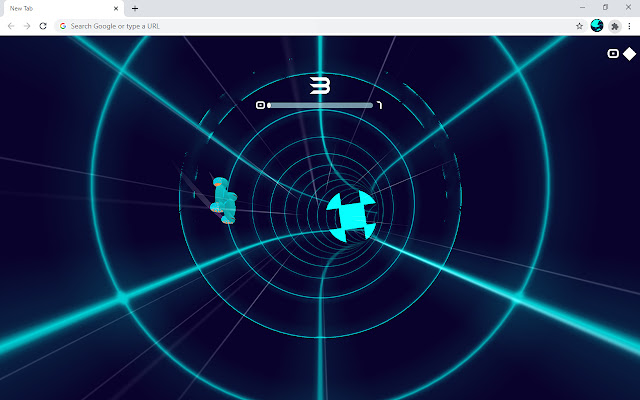Click the small rounded icon beside the diamond
640x400 pixels.
[613, 53]
